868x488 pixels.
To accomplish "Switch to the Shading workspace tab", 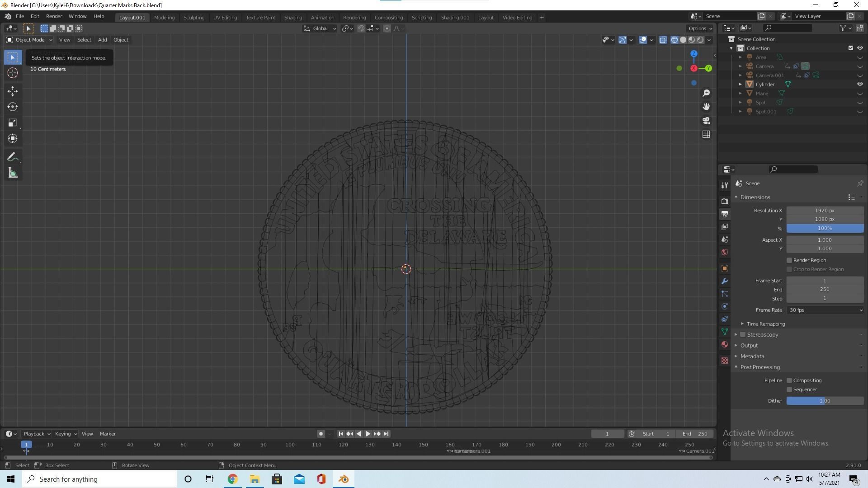I will (293, 18).
